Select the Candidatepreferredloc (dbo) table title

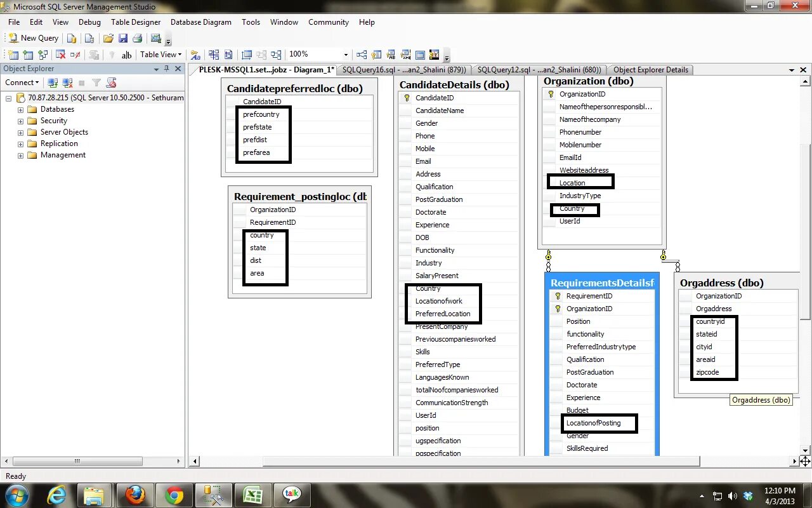(x=295, y=89)
